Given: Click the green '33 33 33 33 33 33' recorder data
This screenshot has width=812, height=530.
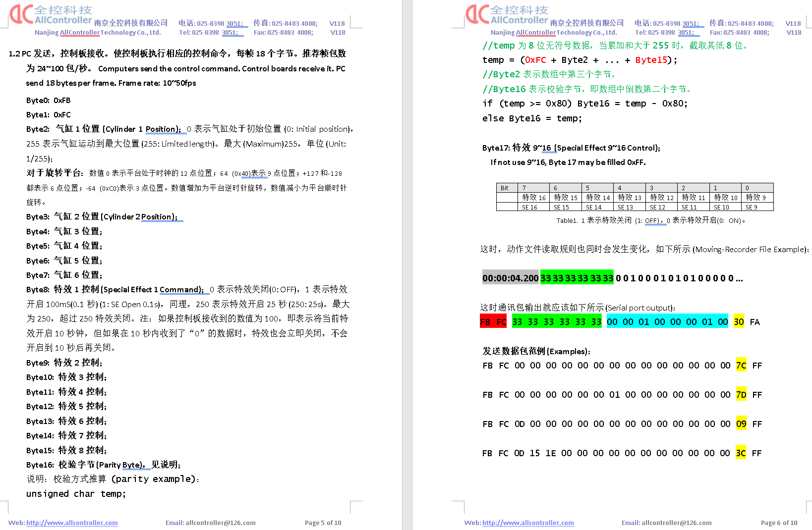Looking at the screenshot, I should [577, 278].
